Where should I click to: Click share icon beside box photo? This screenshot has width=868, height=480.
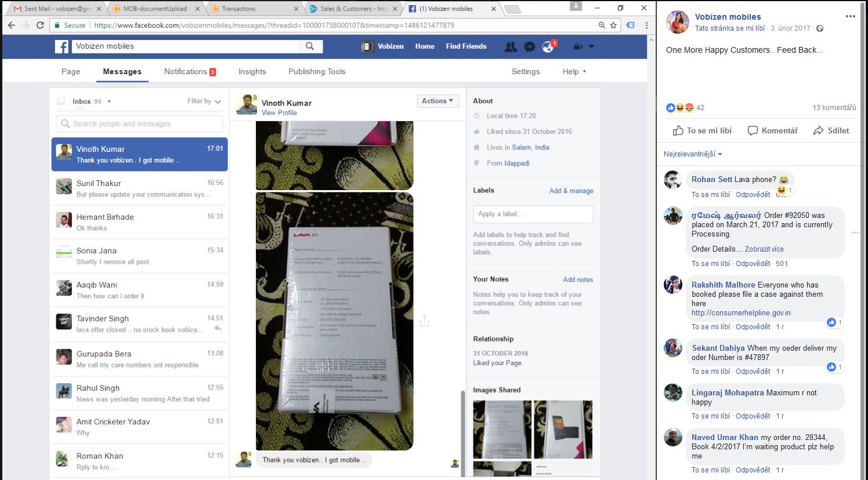[x=424, y=321]
